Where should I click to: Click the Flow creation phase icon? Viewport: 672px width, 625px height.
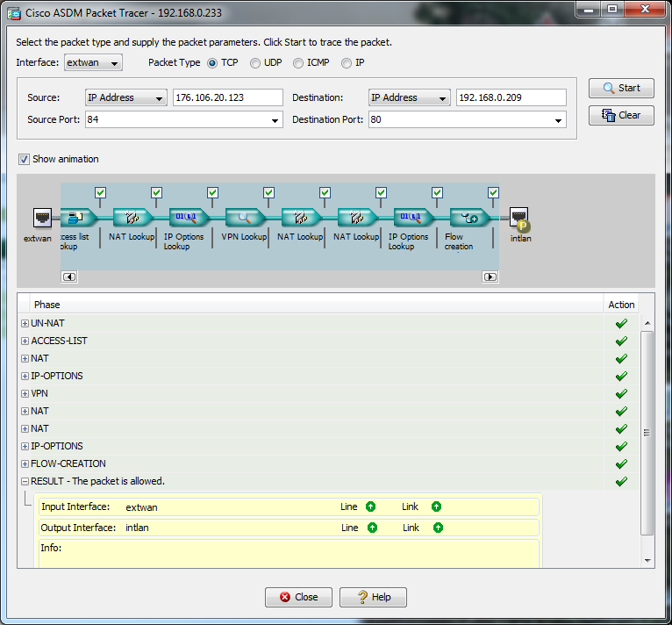(469, 218)
